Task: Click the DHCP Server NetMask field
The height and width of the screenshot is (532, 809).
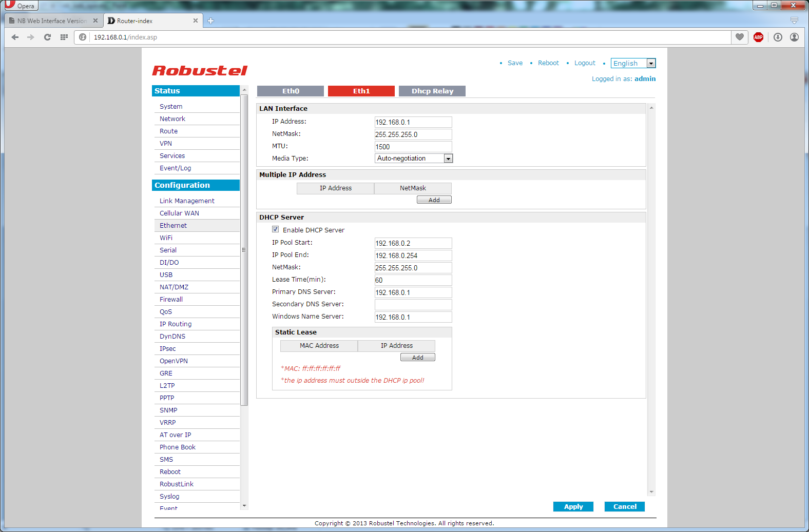Action: tap(413, 268)
